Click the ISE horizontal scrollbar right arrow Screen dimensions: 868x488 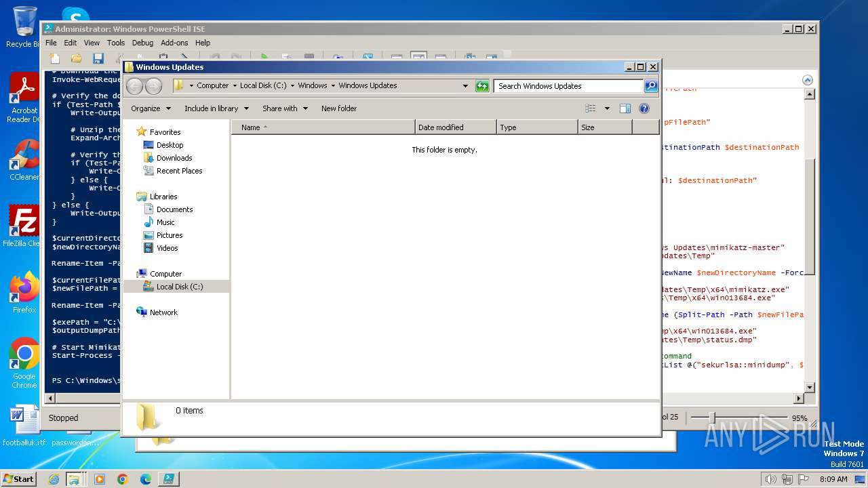click(798, 399)
